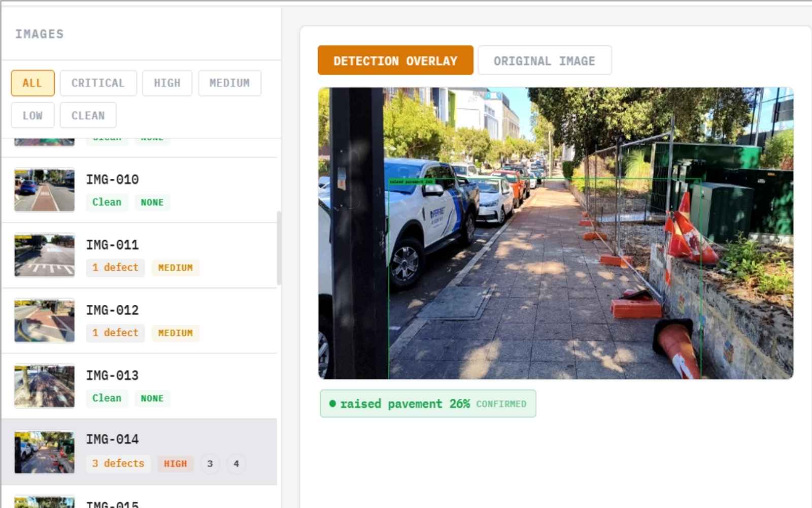Click the CONFIRMED status label
Image resolution: width=812 pixels, height=508 pixels.
click(x=501, y=404)
